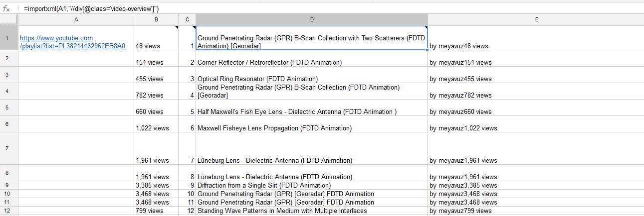The height and width of the screenshot is (216, 644).
Task: Click the 'by meyavuz799 views' cell
Action: click(536, 211)
